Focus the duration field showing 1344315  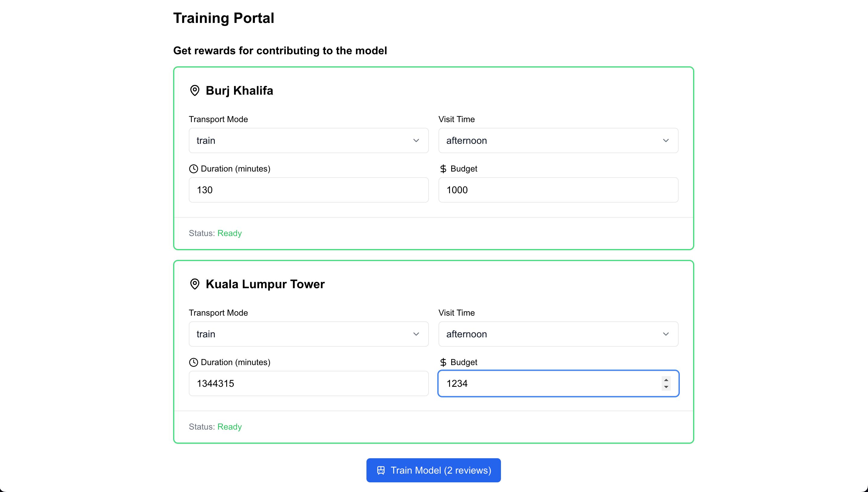pos(309,383)
